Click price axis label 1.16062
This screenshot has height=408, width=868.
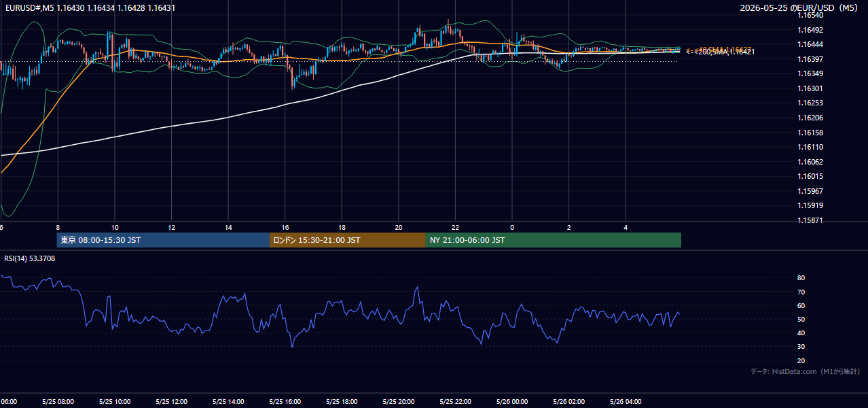(810, 162)
